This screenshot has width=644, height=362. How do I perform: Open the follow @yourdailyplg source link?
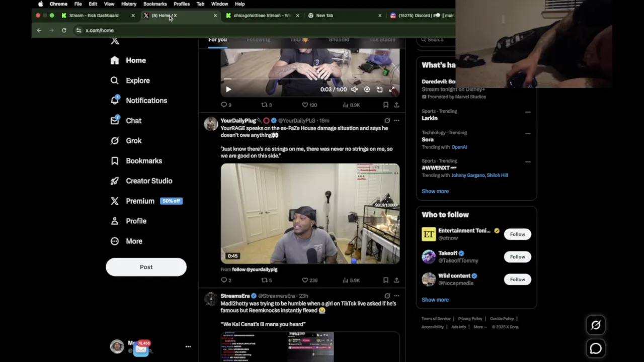click(255, 269)
